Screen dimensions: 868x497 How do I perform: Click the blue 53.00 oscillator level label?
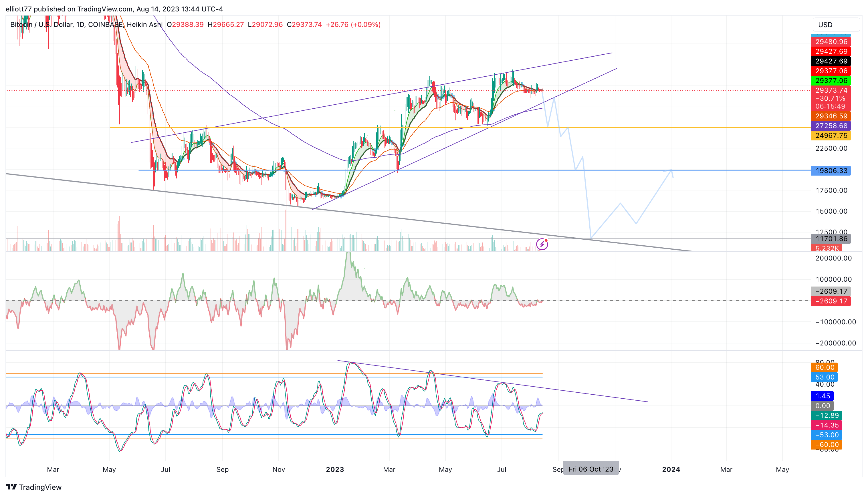pyautogui.click(x=824, y=377)
